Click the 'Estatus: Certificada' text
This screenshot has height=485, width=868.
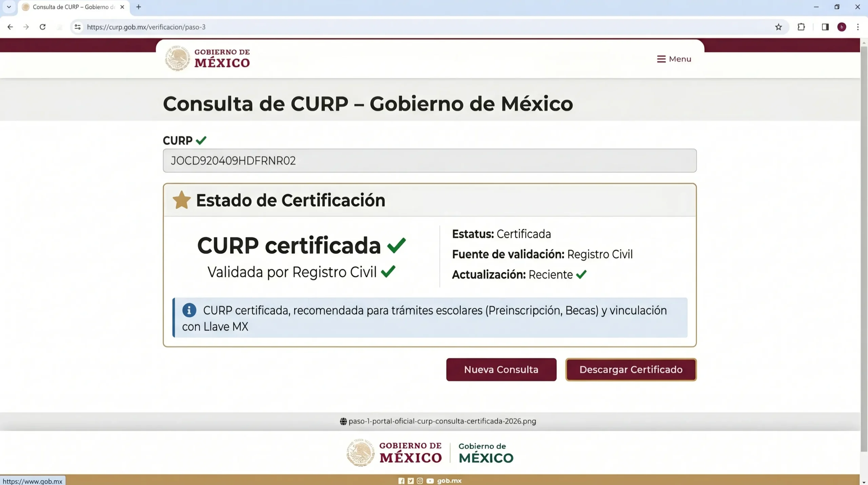point(501,234)
